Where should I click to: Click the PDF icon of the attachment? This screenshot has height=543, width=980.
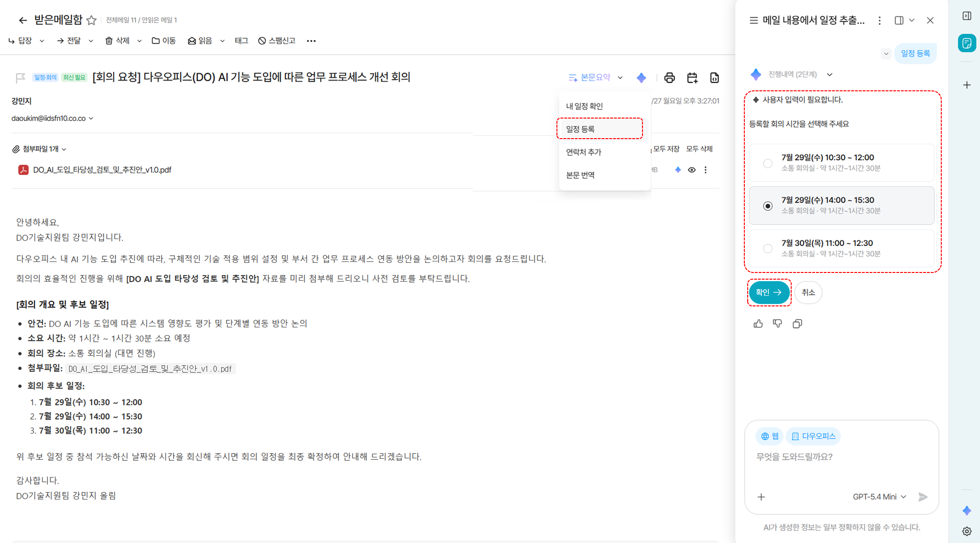coord(23,170)
